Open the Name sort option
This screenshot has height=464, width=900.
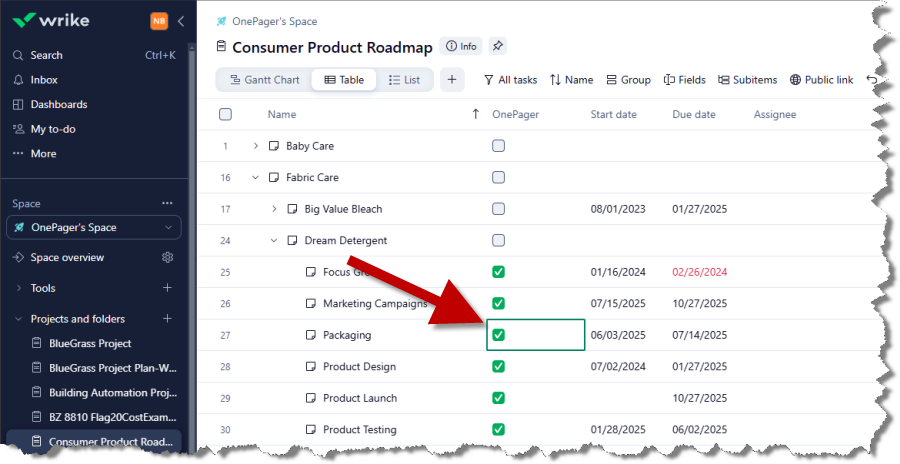(571, 80)
